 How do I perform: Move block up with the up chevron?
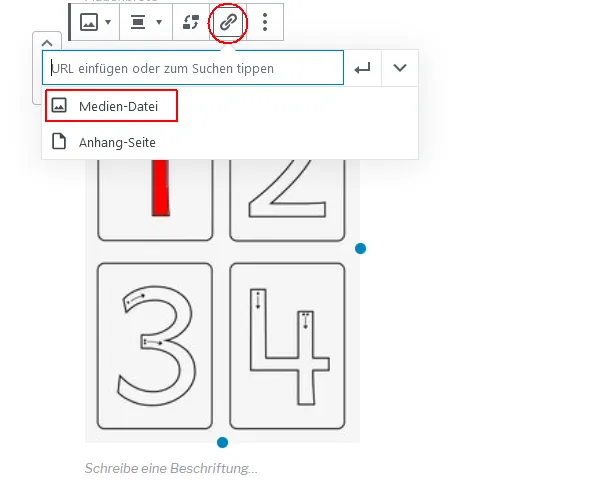tap(47, 43)
